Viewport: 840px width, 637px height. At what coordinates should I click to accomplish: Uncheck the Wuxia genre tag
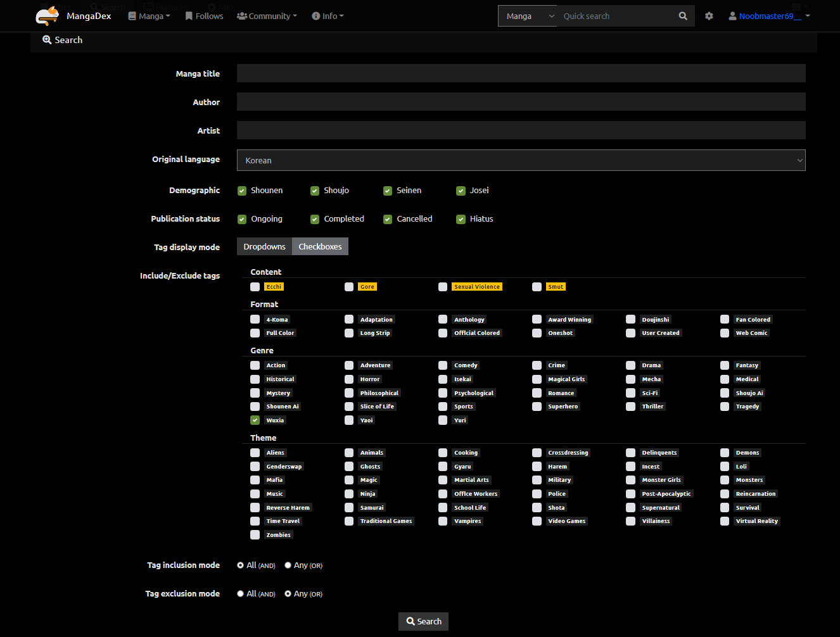[255, 420]
